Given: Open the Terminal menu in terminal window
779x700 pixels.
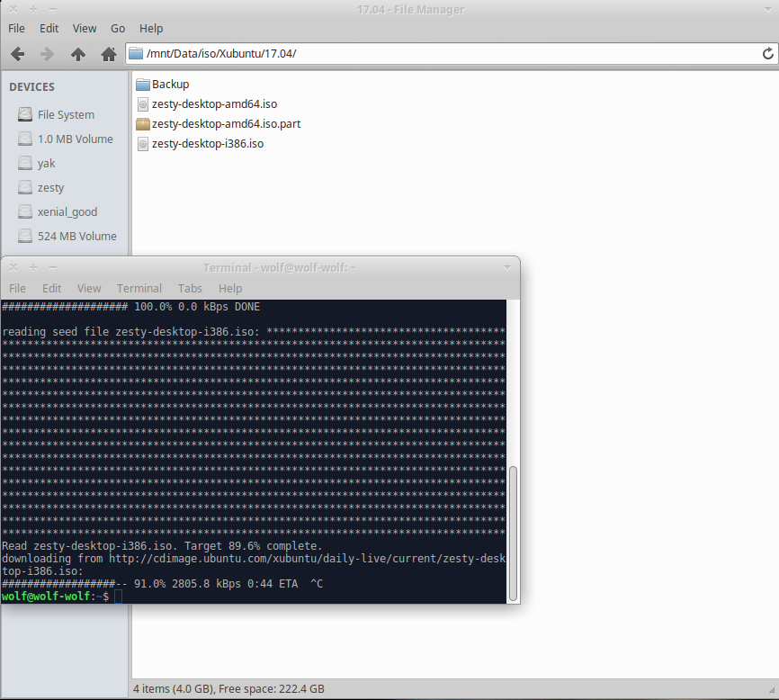Looking at the screenshot, I should [139, 288].
